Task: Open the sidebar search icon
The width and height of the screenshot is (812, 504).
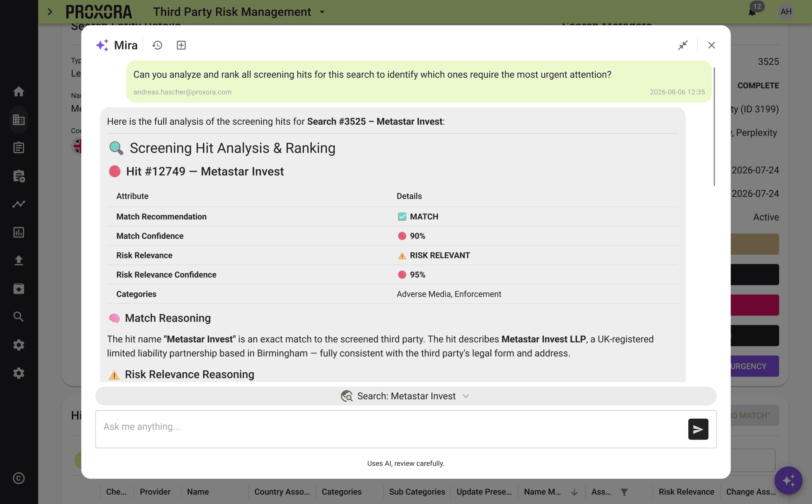Action: (x=19, y=317)
